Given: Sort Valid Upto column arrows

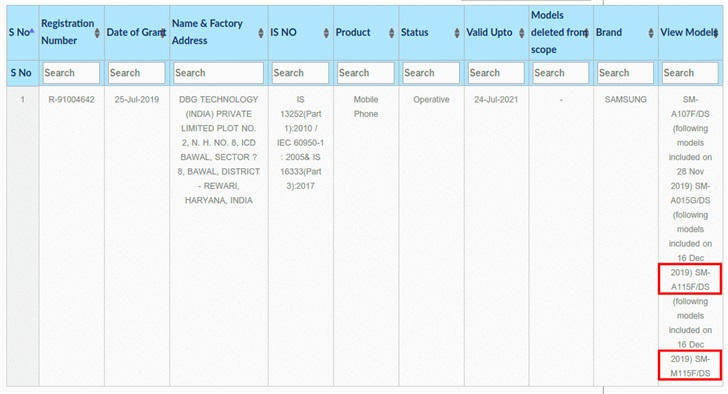Looking at the screenshot, I should (522, 32).
